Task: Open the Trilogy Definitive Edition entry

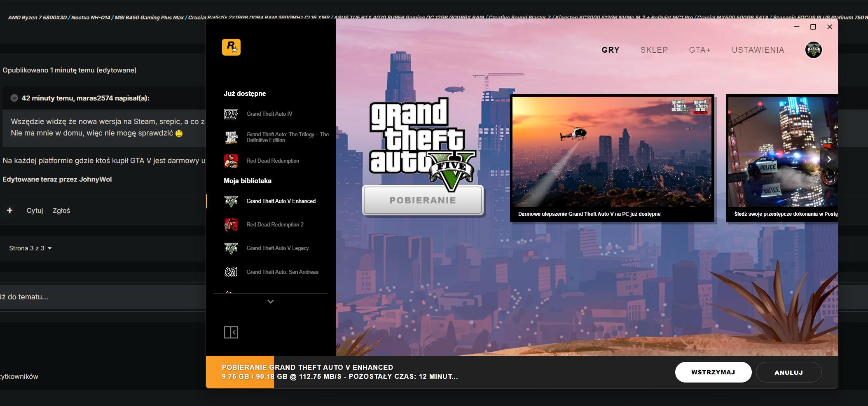Action: point(288,137)
